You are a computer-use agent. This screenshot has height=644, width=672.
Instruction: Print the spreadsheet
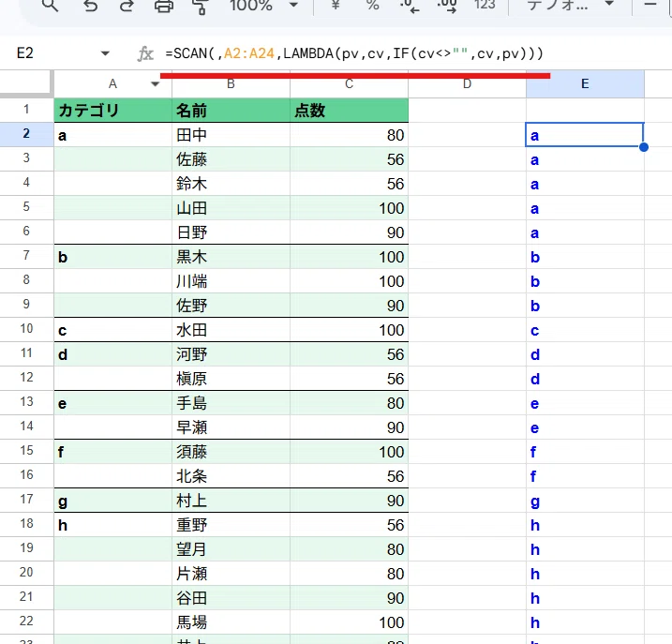pyautogui.click(x=164, y=6)
